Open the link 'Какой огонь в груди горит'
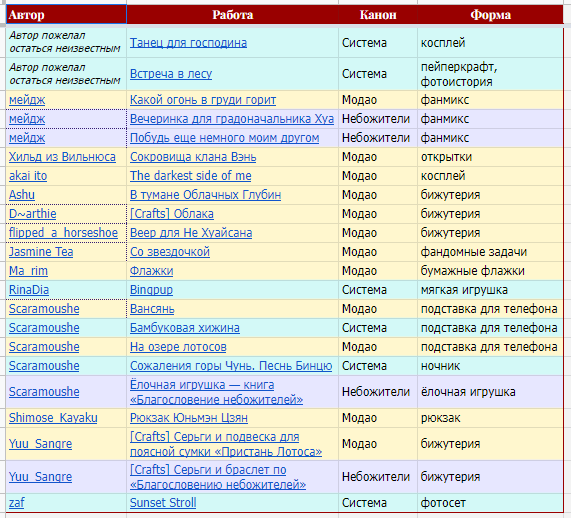The width and height of the screenshot is (571, 518). coord(203,100)
